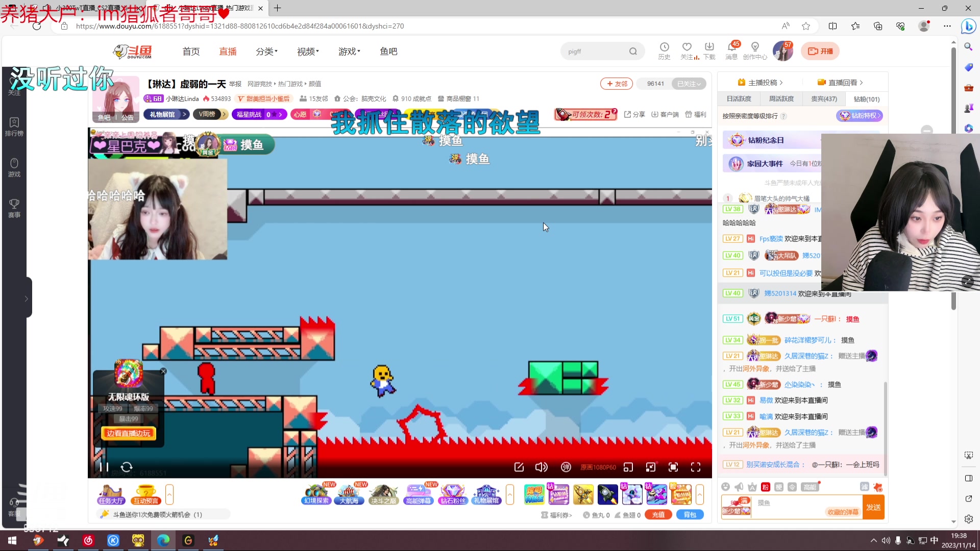
Task: Enter fullscreen mode in the player
Action: pos(696,467)
